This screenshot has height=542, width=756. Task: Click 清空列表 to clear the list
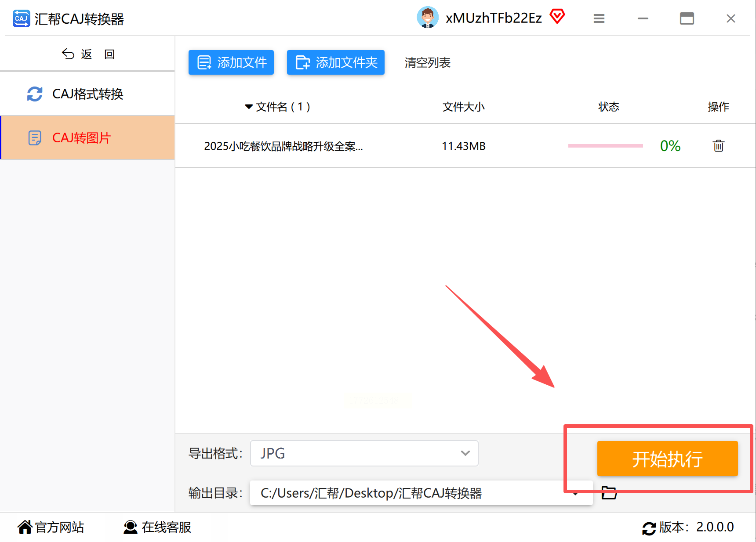(x=427, y=63)
